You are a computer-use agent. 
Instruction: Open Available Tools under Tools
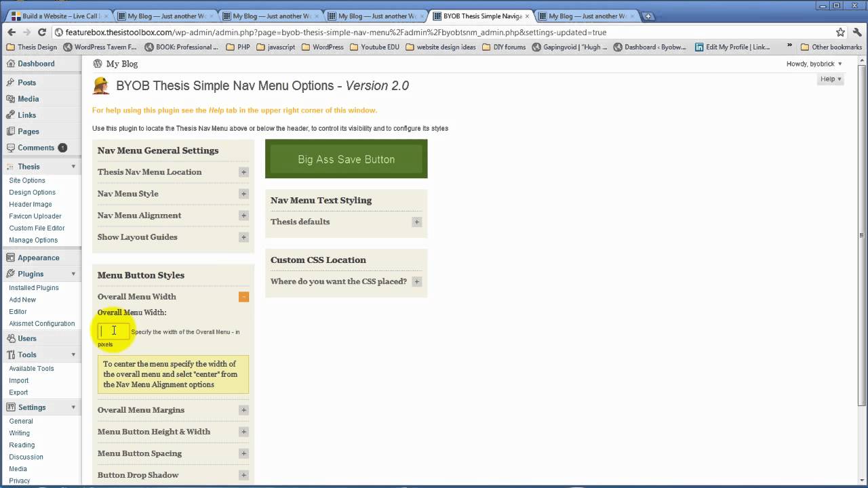pos(31,368)
